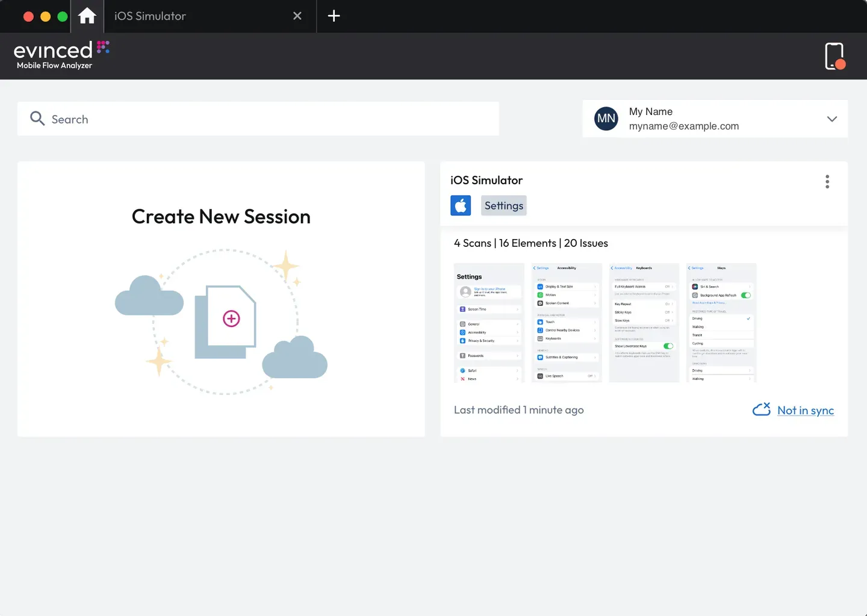
Task: Click the Evinced Mobile Flow Analyzer logo
Action: [x=61, y=55]
